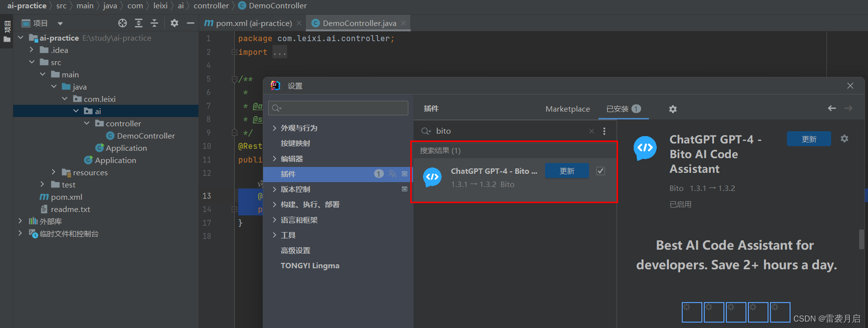
Task: Select the ChatGPT GPT-4 - Bito plugin row
Action: coord(515,178)
